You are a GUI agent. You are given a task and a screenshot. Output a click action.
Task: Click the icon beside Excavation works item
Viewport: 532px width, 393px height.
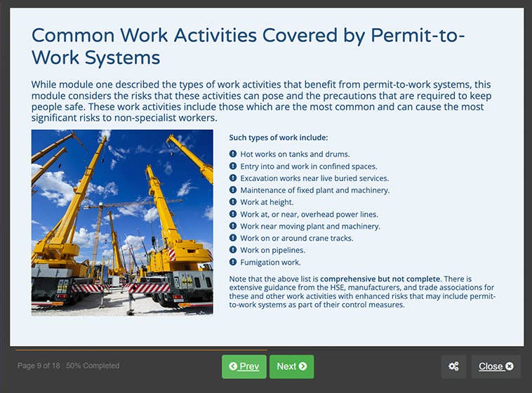(233, 178)
